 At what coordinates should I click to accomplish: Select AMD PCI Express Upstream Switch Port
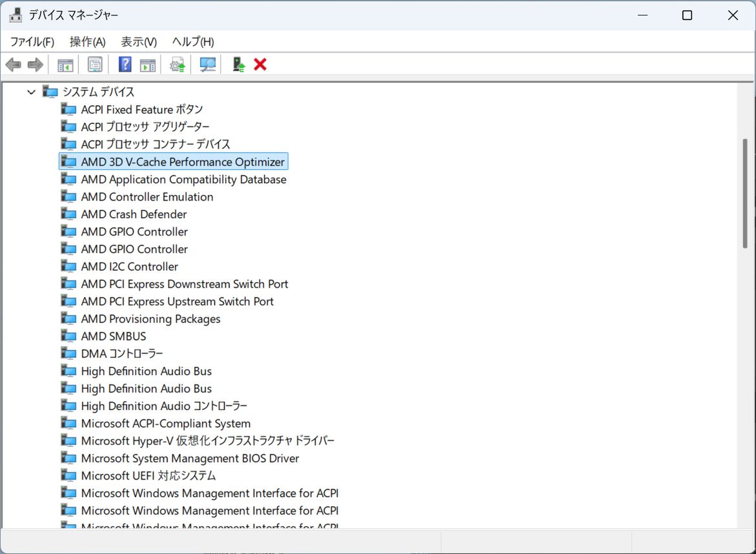[177, 302]
